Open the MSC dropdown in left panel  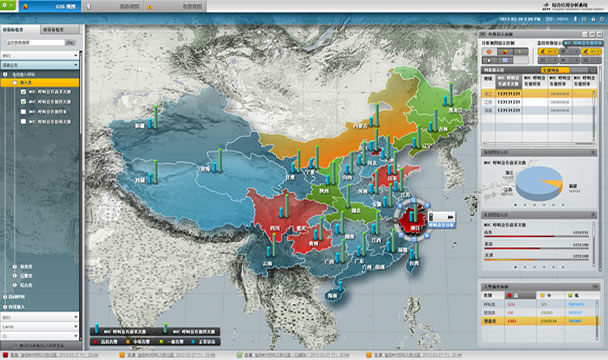click(x=40, y=55)
